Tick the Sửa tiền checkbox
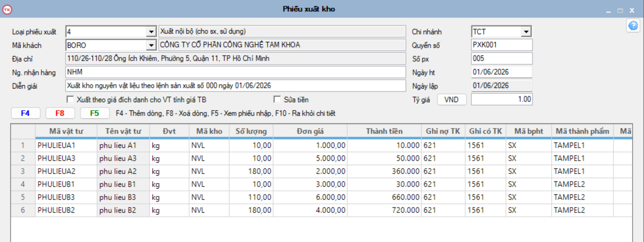Screen dimensions: 644x242 click(277, 99)
